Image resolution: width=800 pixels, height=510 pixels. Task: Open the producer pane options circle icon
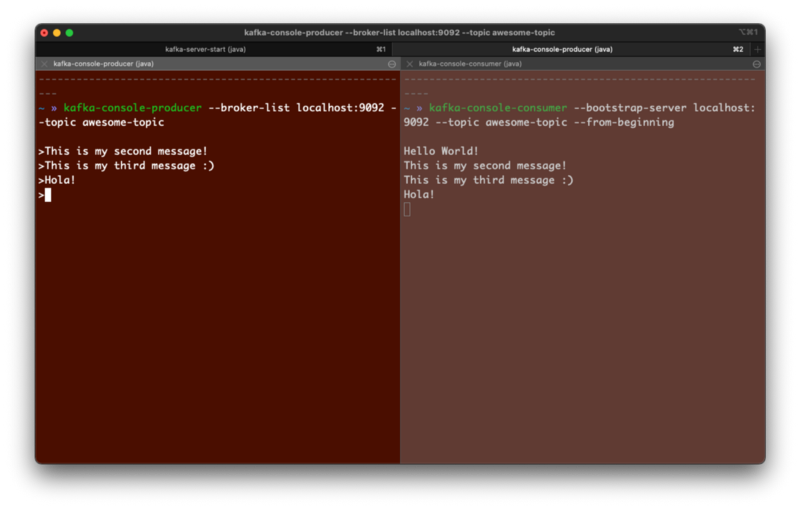[392, 64]
